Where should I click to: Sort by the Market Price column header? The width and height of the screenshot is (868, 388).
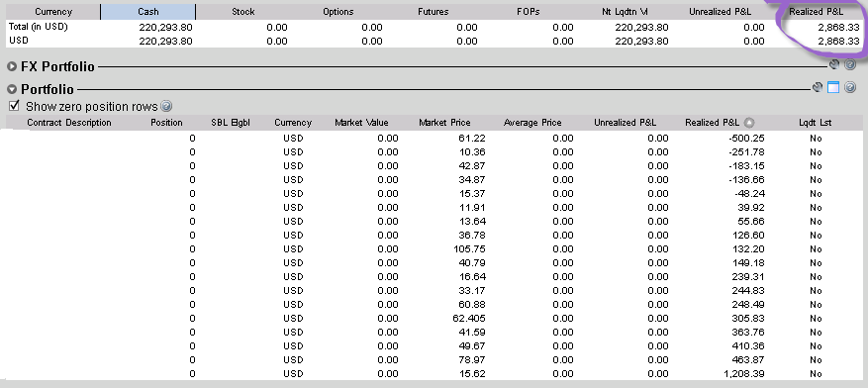click(444, 123)
